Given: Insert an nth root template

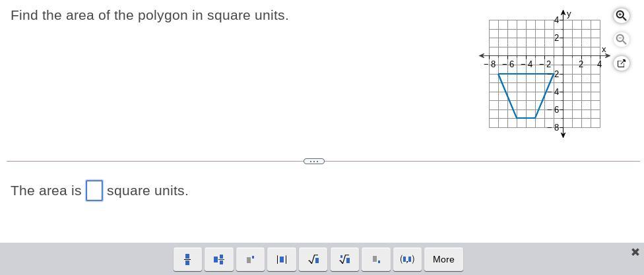Looking at the screenshot, I should (344, 259).
